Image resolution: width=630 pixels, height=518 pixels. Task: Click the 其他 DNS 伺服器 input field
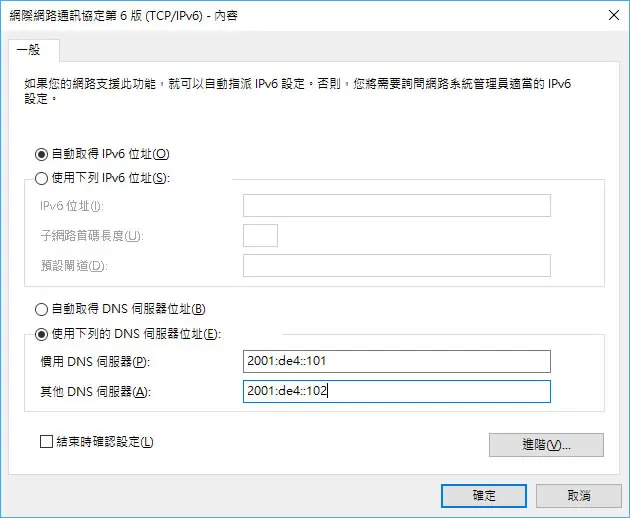(397, 391)
